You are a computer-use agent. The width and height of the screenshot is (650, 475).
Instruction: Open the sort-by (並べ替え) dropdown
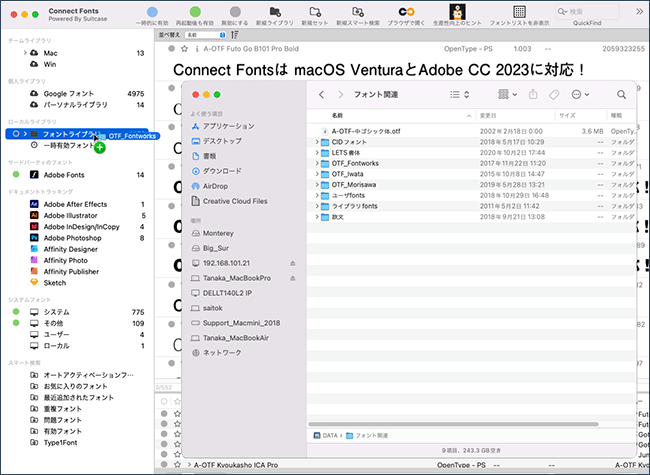click(x=205, y=35)
